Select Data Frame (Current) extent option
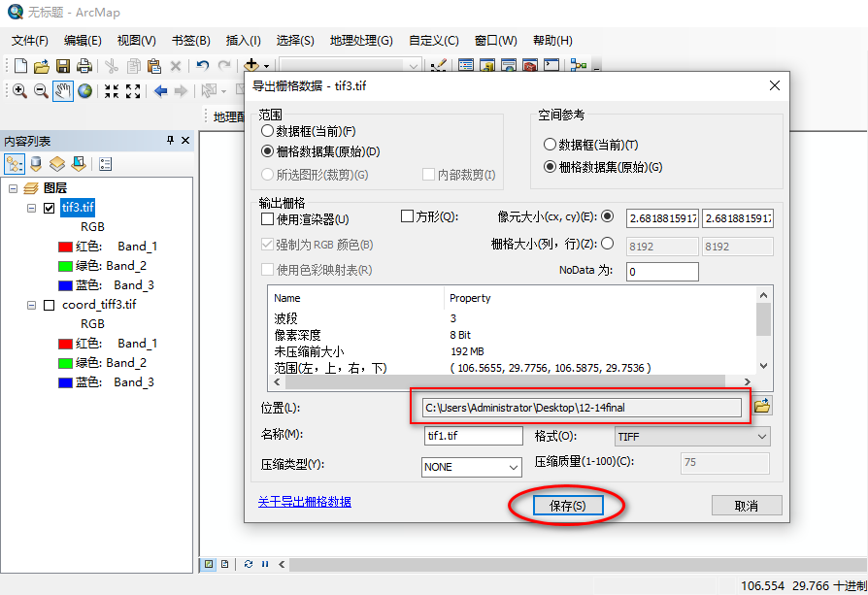The height and width of the screenshot is (595, 868). click(268, 131)
